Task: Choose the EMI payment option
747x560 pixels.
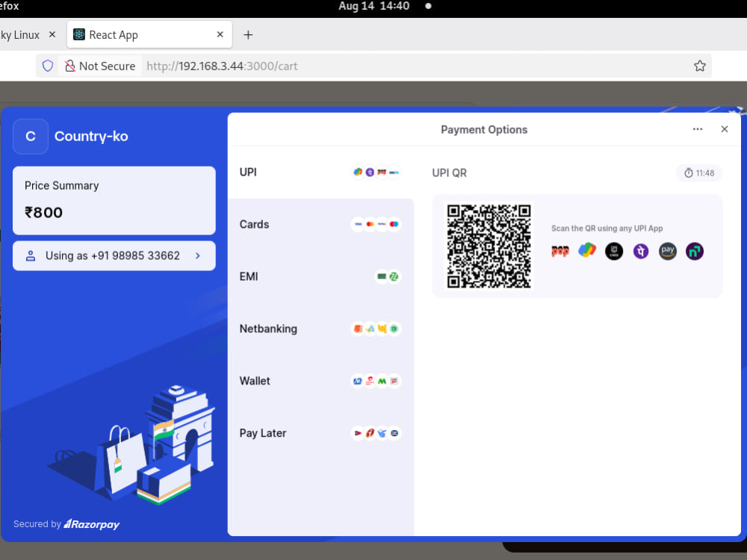Action: coord(320,277)
